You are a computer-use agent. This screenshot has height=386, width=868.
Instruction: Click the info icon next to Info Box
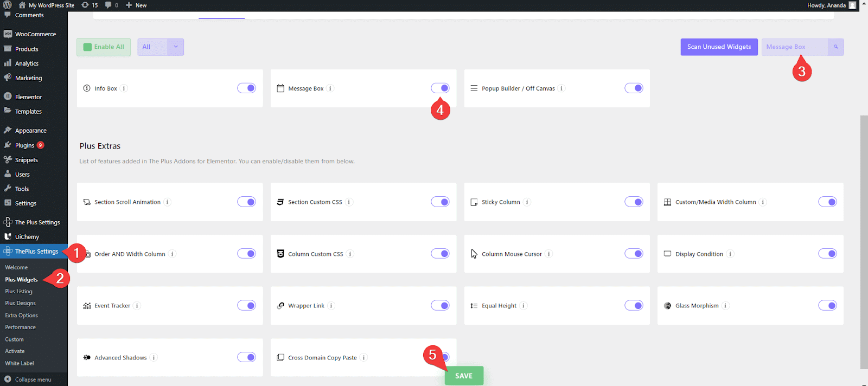tap(124, 88)
